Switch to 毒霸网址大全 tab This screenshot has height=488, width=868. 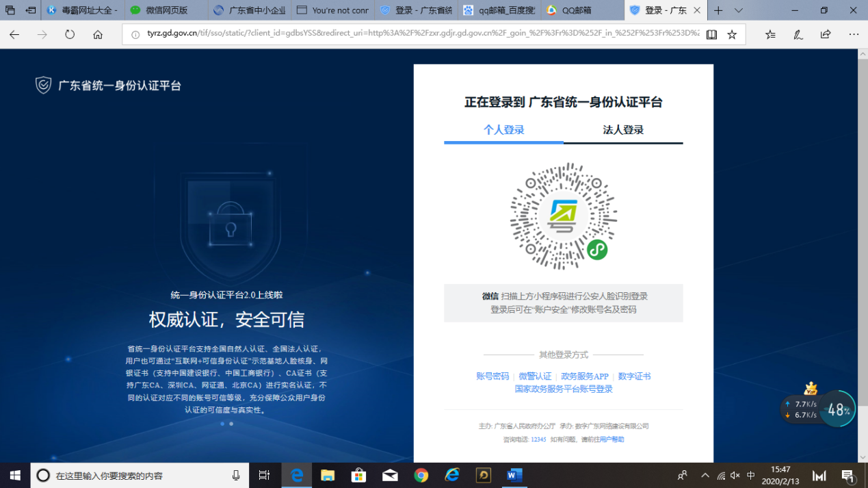[x=83, y=10]
